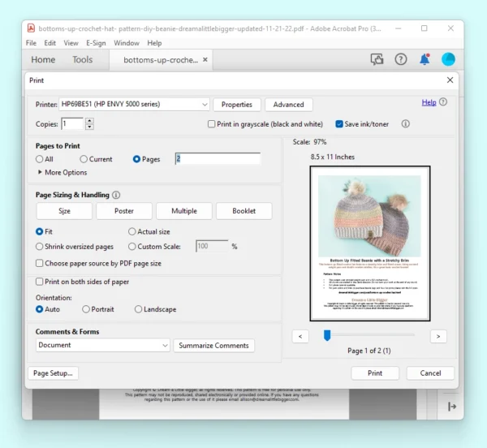Click the page preview slider handle

[327, 335]
